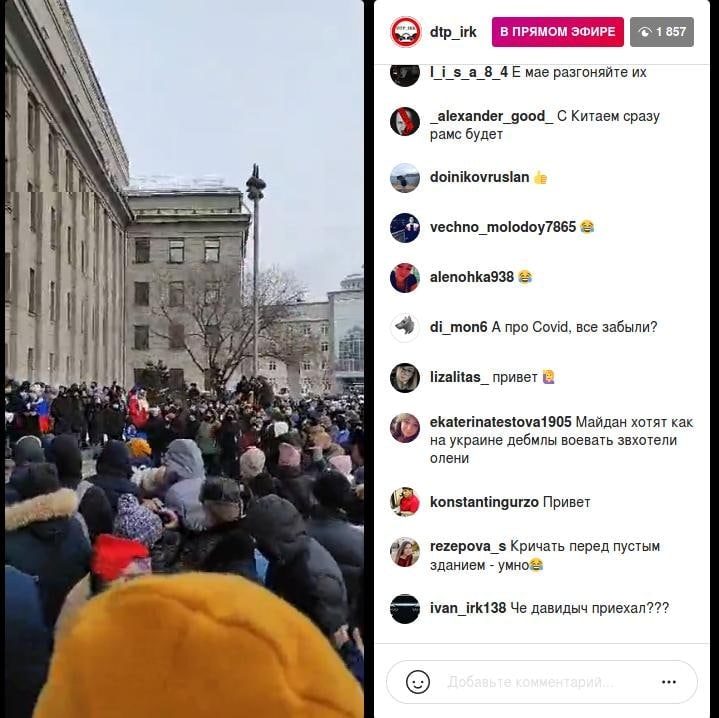The height and width of the screenshot is (718, 719).
Task: Open di_mon6 wolf avatar
Action: click(x=404, y=327)
